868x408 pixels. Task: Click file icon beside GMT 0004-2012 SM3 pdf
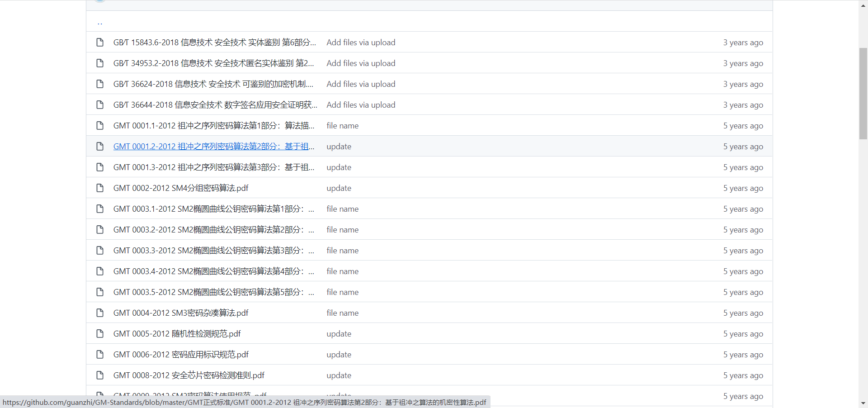pos(100,313)
